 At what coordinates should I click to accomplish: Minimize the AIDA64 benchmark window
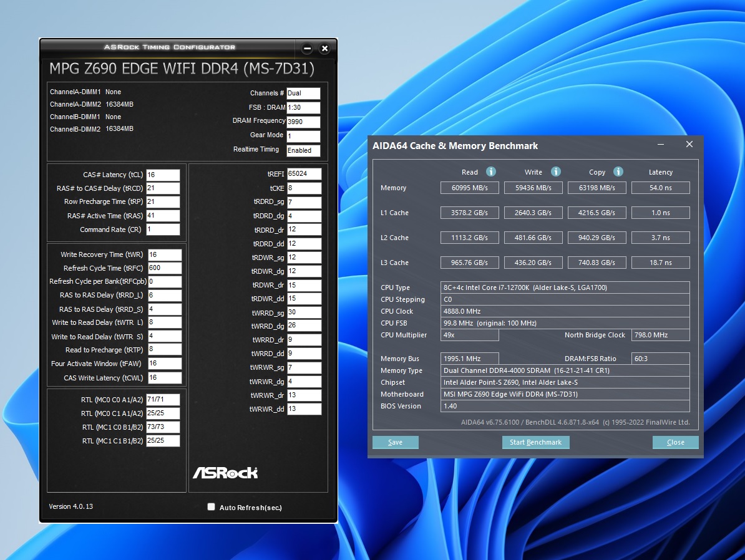click(x=660, y=144)
